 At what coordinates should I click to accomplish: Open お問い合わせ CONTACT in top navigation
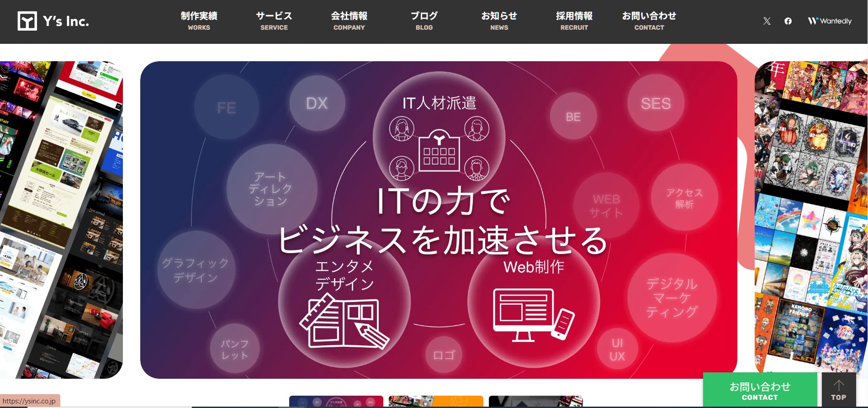pos(649,21)
